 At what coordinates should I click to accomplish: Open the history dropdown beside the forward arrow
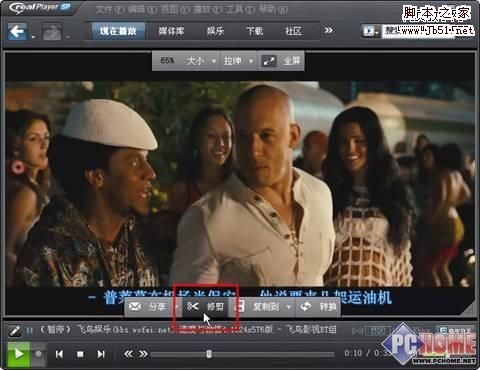pyautogui.click(x=68, y=36)
